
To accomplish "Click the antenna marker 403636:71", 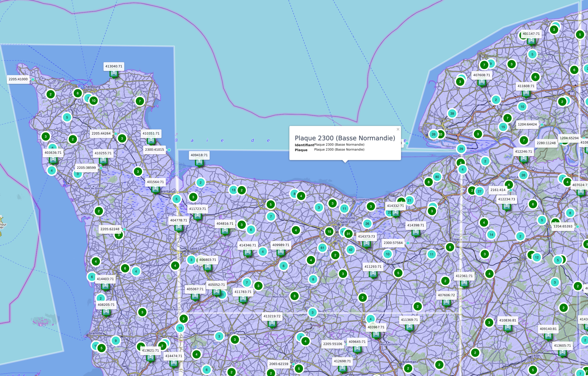I will 53,160.
